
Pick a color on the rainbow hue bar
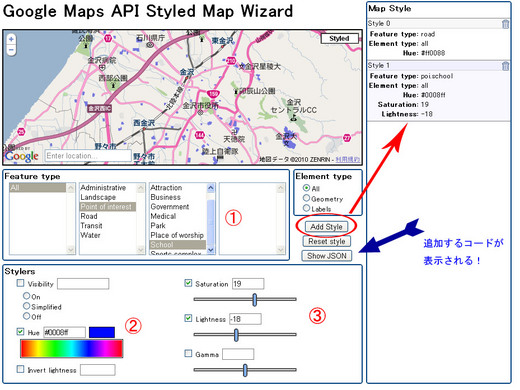pos(72,349)
